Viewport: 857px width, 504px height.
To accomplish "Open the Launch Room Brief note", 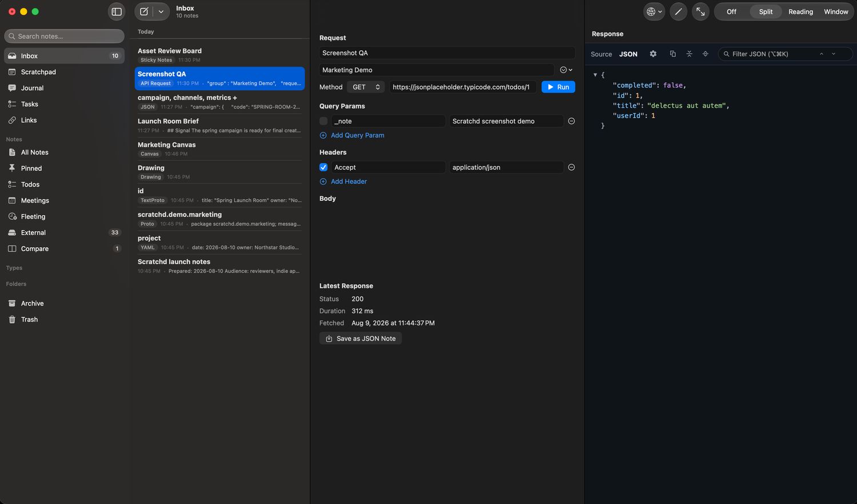I will coord(219,125).
